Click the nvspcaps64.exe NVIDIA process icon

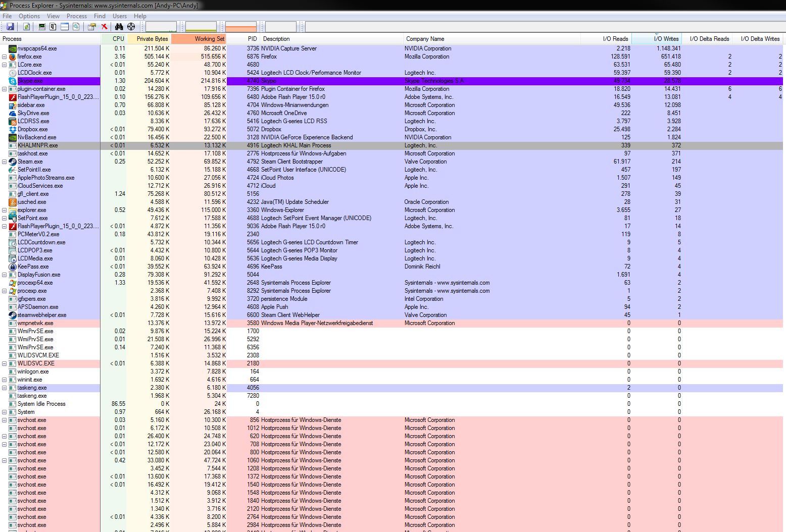[13, 48]
